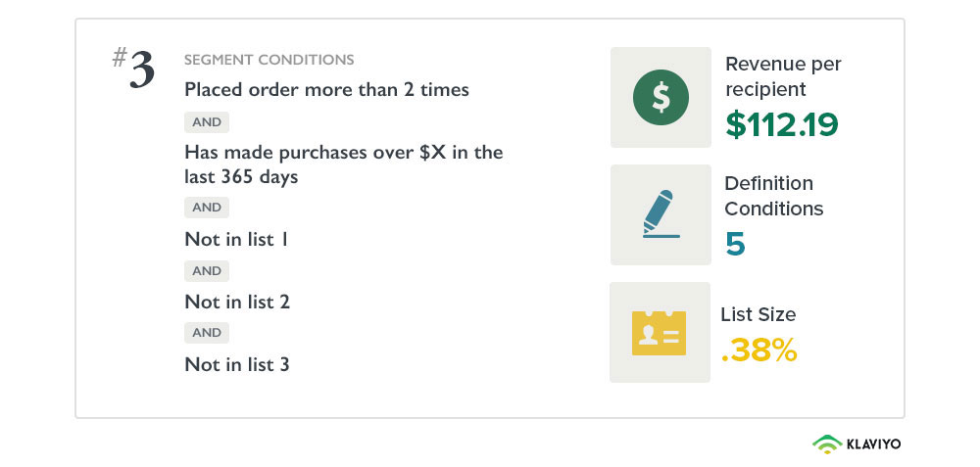Click the 'Segment Conditions' heading
The width and height of the screenshot is (980, 467).
(x=269, y=60)
